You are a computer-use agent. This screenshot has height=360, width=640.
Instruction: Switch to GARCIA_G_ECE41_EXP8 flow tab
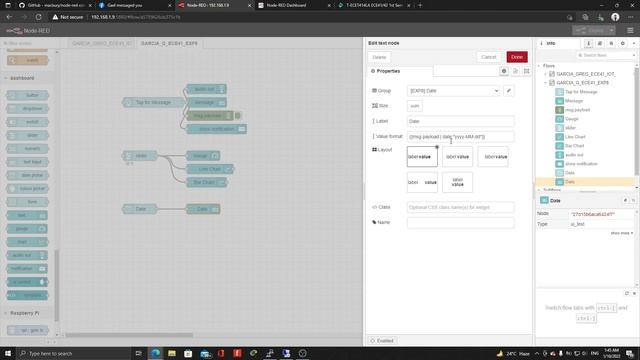point(169,43)
